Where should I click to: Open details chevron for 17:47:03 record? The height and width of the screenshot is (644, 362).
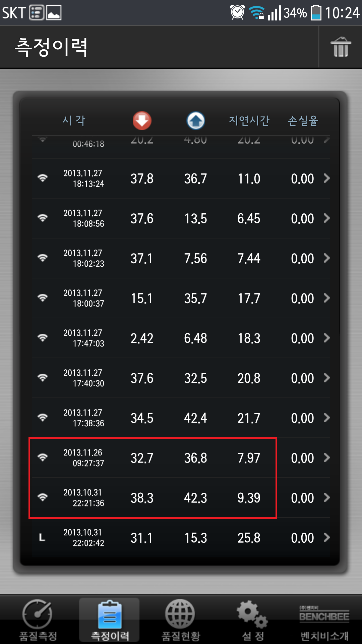coord(326,338)
